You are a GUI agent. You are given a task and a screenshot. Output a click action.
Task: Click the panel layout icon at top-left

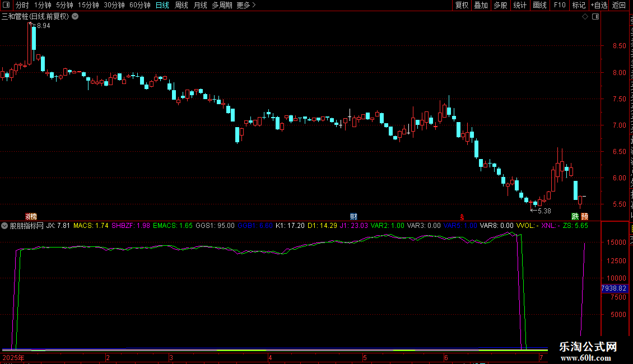[x=6, y=5]
